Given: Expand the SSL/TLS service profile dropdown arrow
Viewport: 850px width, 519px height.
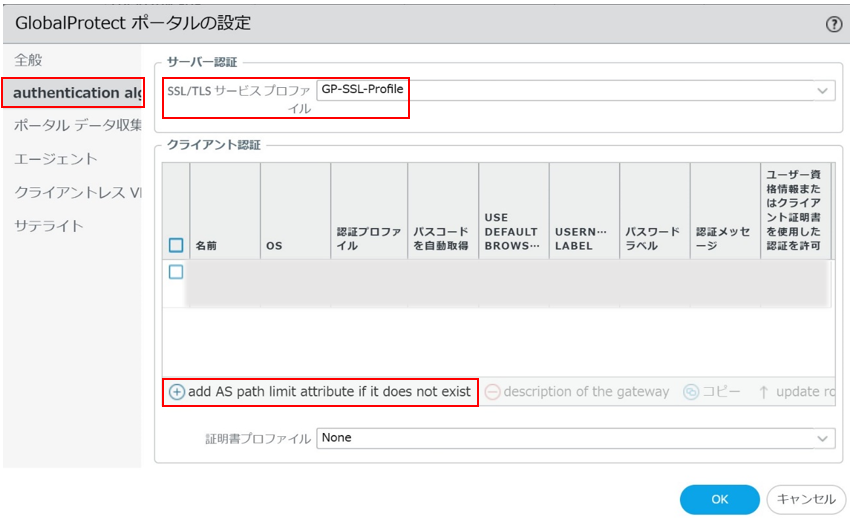Looking at the screenshot, I should coord(822,91).
